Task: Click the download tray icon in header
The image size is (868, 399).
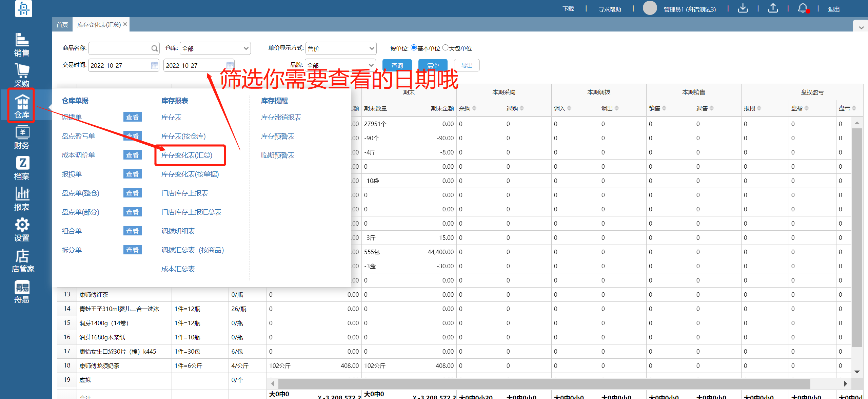Action: pos(743,8)
